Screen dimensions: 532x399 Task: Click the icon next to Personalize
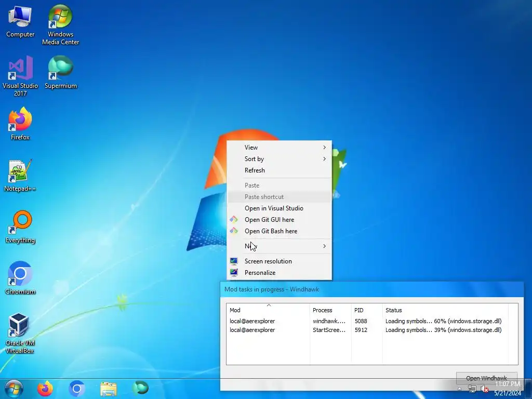pos(234,272)
